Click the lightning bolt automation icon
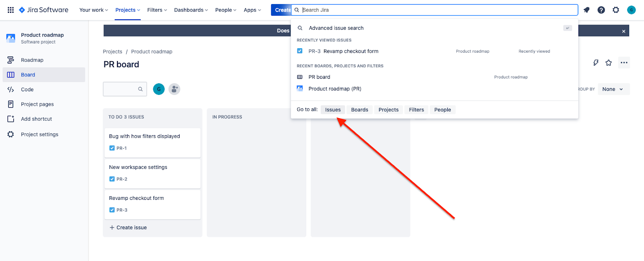Viewport: 644px width, 261px height. coord(596,63)
